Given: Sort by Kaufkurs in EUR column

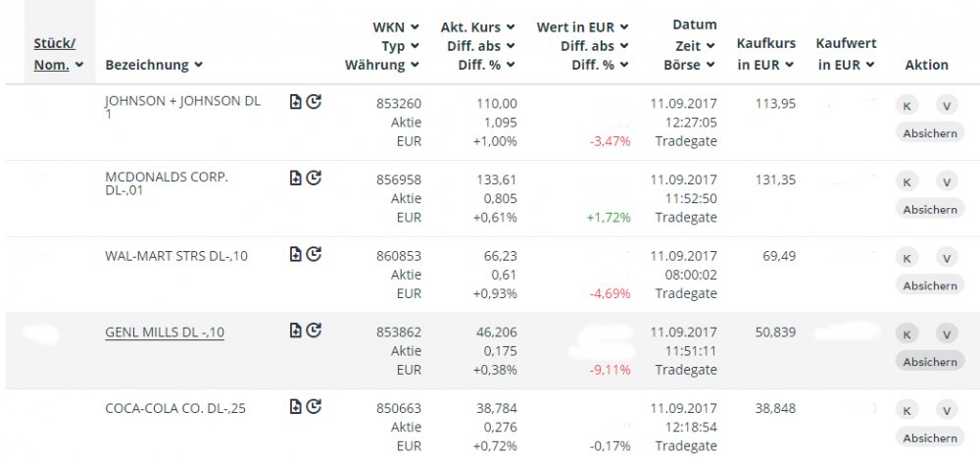Looking at the screenshot, I should pyautogui.click(x=766, y=54).
